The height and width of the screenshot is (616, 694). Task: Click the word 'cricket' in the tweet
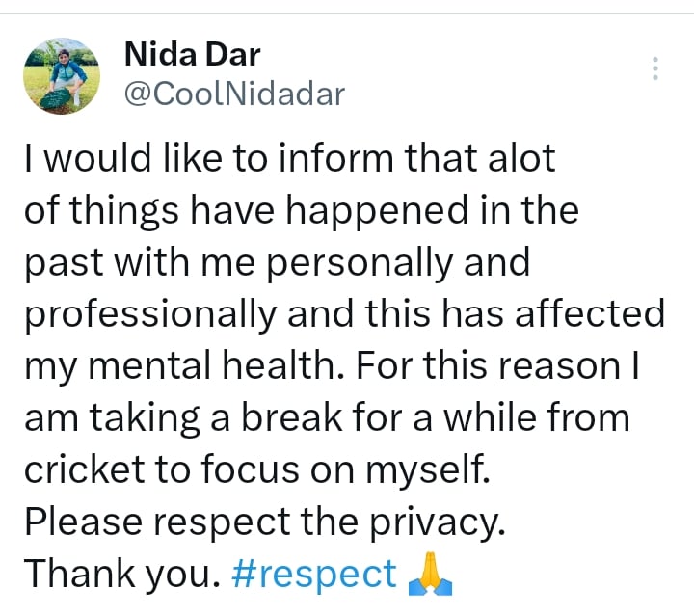pyautogui.click(x=85, y=469)
